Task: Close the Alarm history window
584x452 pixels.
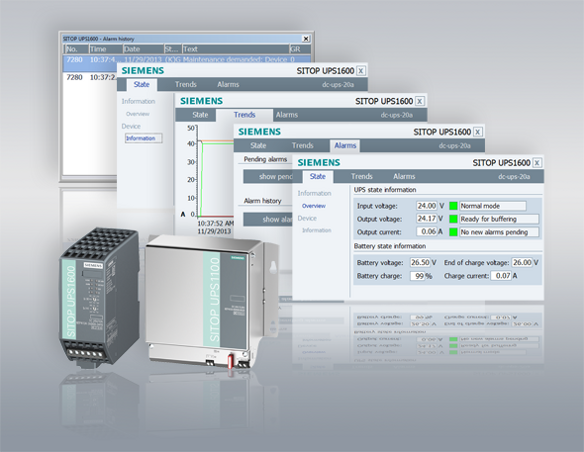Action: (306, 39)
